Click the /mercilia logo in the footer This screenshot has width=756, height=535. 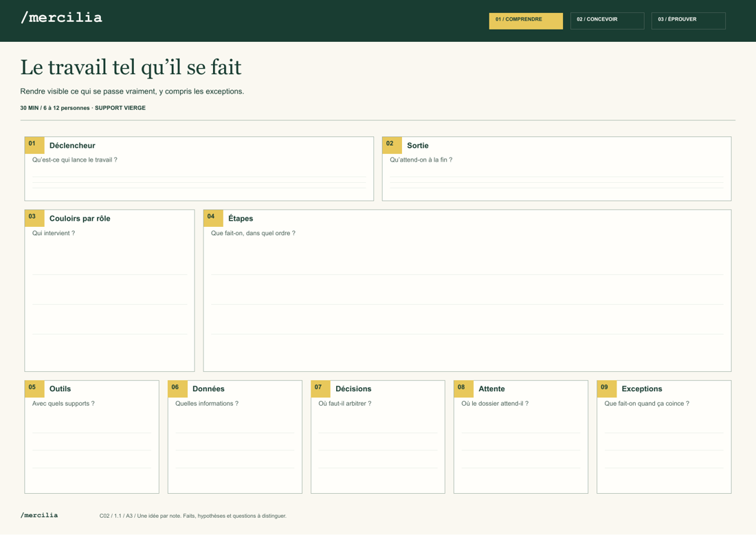[x=39, y=515]
